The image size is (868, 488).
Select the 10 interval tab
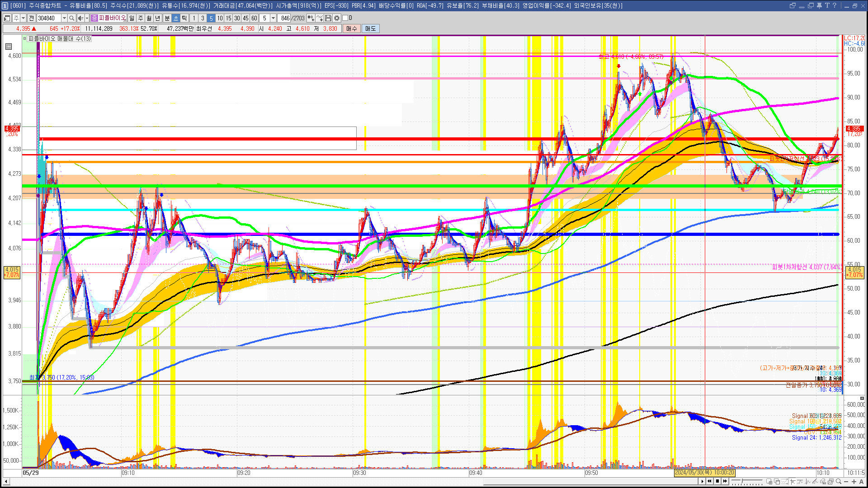tap(220, 18)
